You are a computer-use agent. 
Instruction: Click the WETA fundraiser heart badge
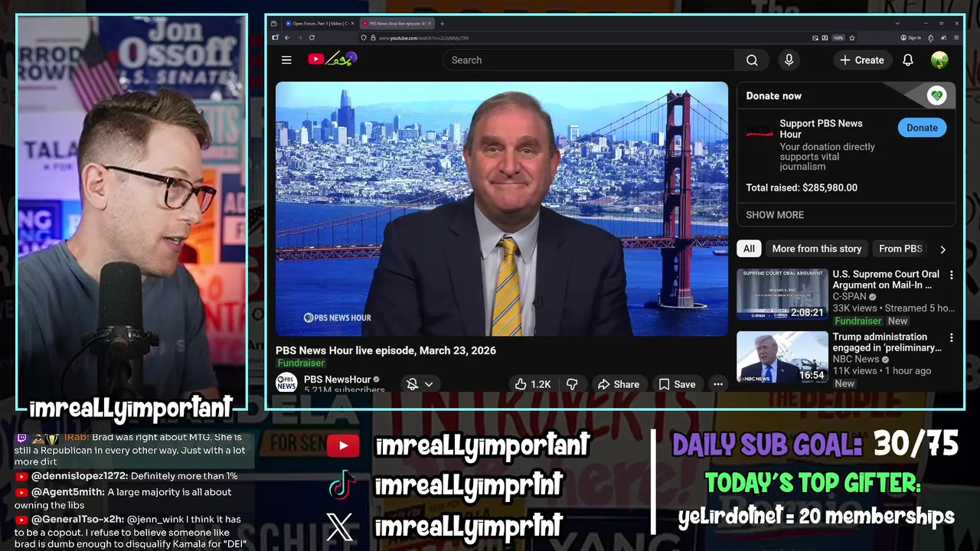936,96
